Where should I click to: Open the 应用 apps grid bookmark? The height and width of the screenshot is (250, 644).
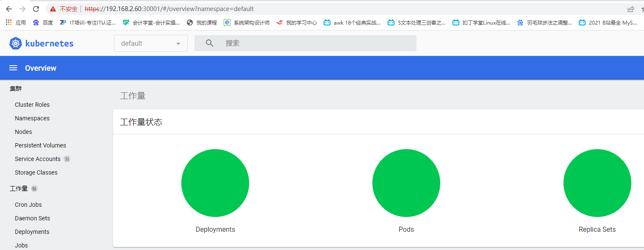click(x=16, y=23)
